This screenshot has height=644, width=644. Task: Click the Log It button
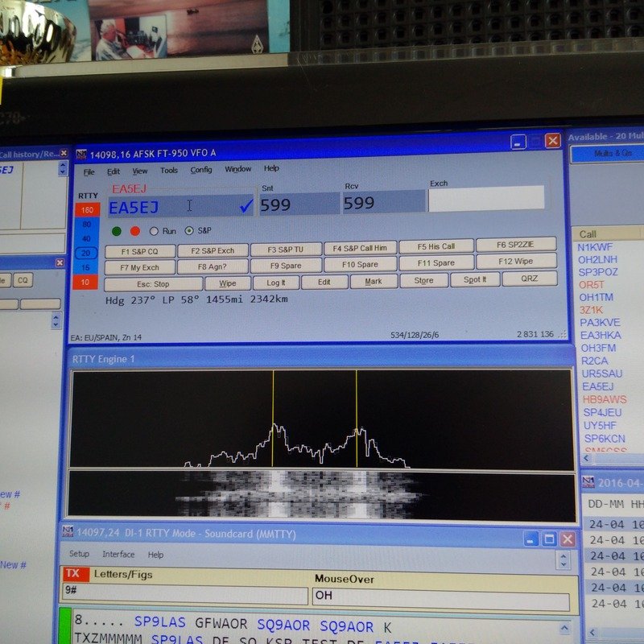[275, 282]
